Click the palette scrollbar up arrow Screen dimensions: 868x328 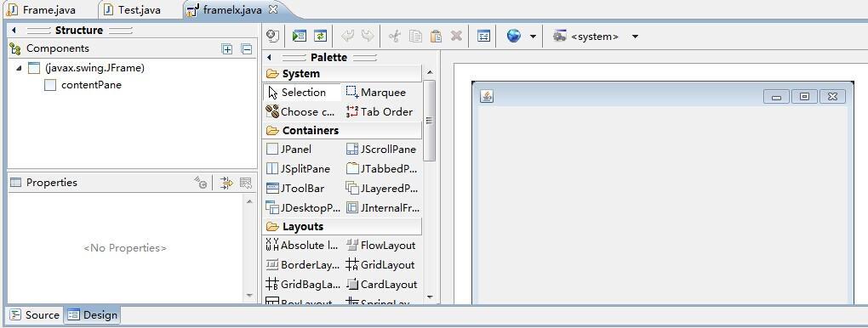tap(430, 72)
